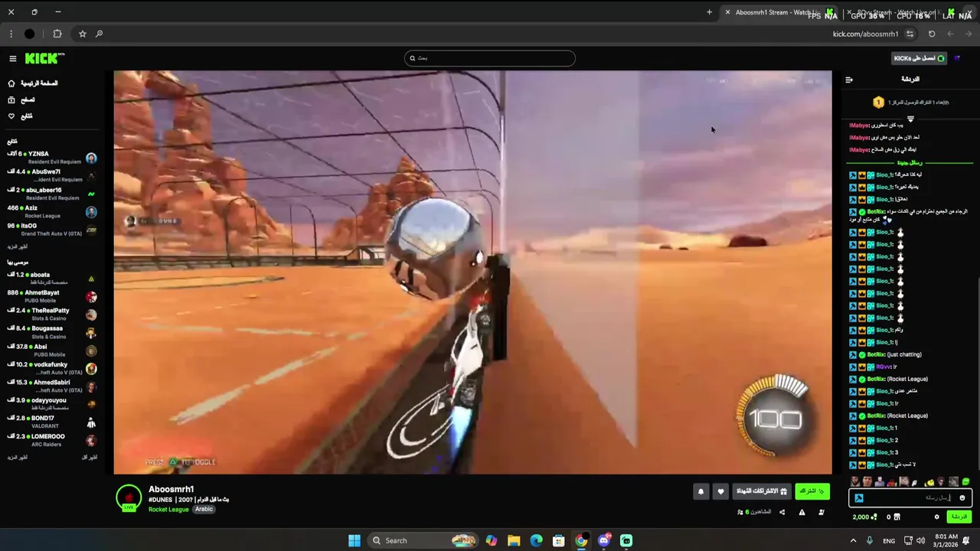Image resolution: width=980 pixels, height=551 pixels.
Task: Expand show more under followed channels
Action: tap(18, 247)
